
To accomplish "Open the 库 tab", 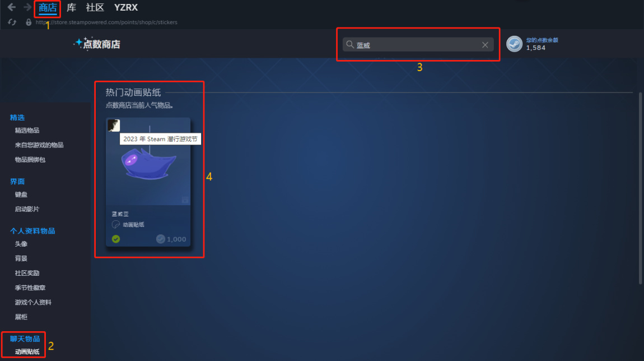I will [x=72, y=7].
